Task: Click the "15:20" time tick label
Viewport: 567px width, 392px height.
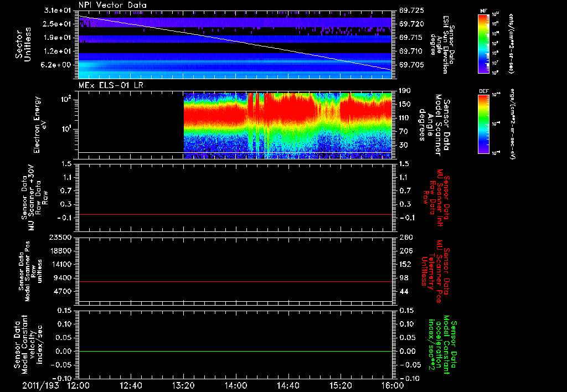Action: [x=341, y=385]
